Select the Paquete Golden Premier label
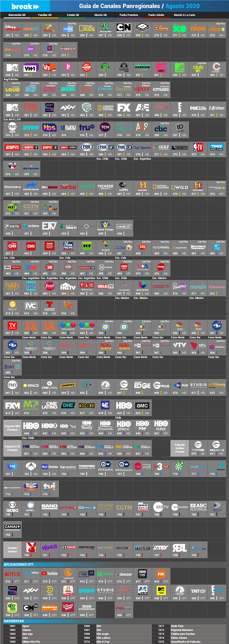The width and height of the screenshot is (229, 644). pos(180,448)
